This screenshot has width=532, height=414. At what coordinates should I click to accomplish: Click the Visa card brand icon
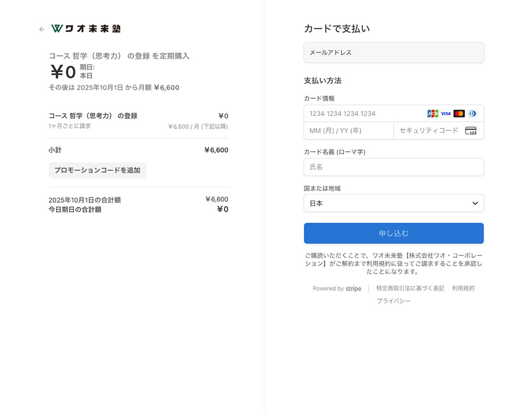pyautogui.click(x=446, y=114)
